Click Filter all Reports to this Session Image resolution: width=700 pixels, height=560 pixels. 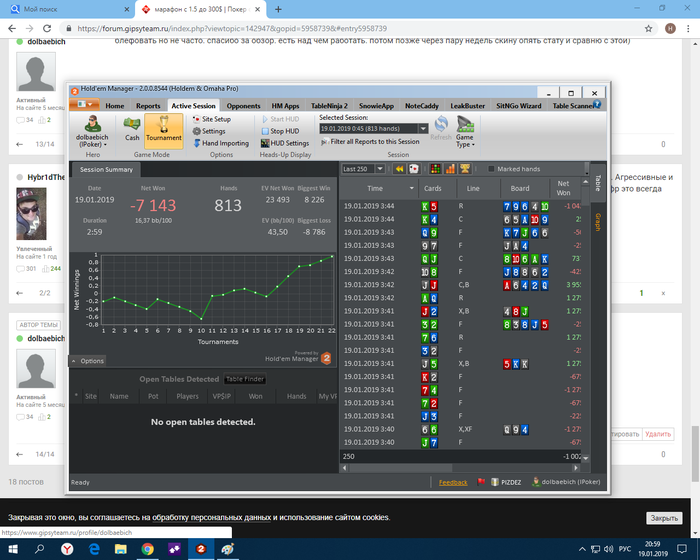(370, 142)
